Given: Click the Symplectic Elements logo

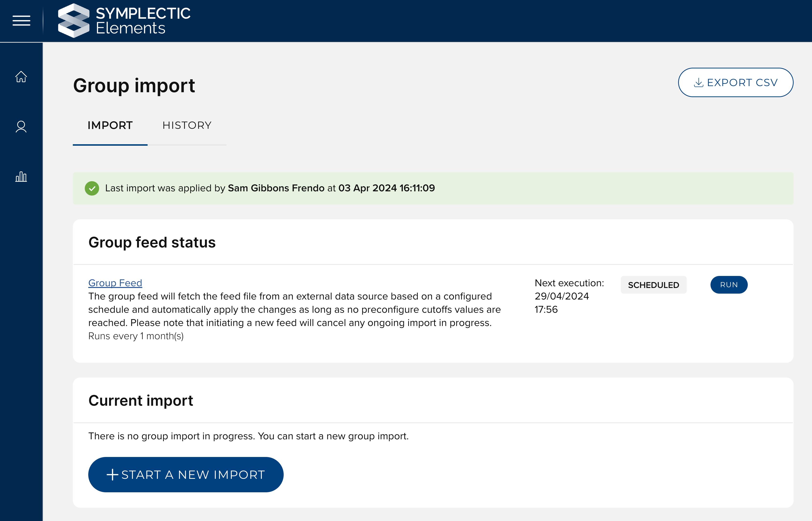Looking at the screenshot, I should pyautogui.click(x=124, y=21).
